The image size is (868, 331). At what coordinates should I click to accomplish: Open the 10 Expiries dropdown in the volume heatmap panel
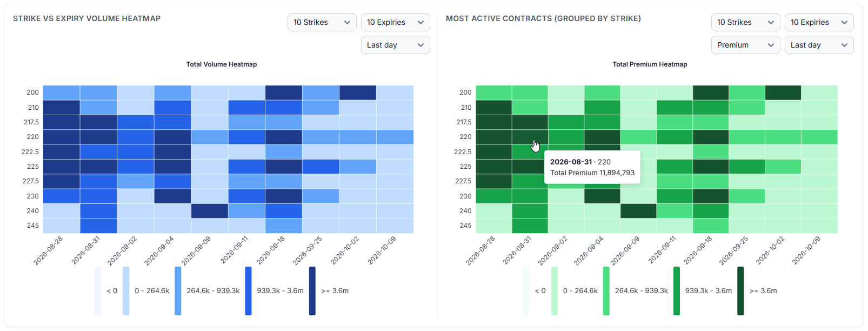(395, 22)
